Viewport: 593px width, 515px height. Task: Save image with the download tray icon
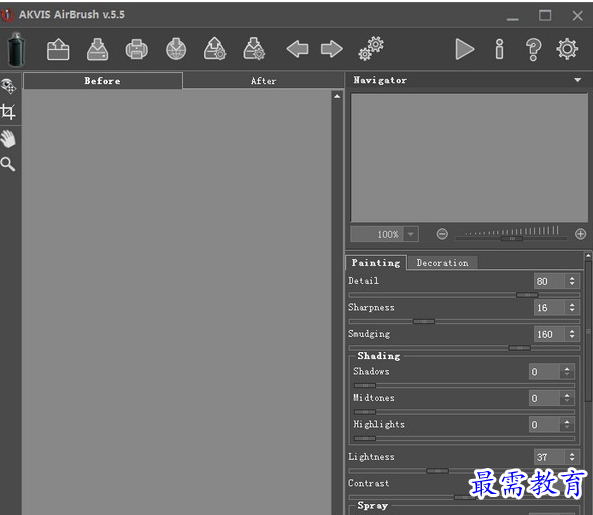pyautogui.click(x=98, y=49)
